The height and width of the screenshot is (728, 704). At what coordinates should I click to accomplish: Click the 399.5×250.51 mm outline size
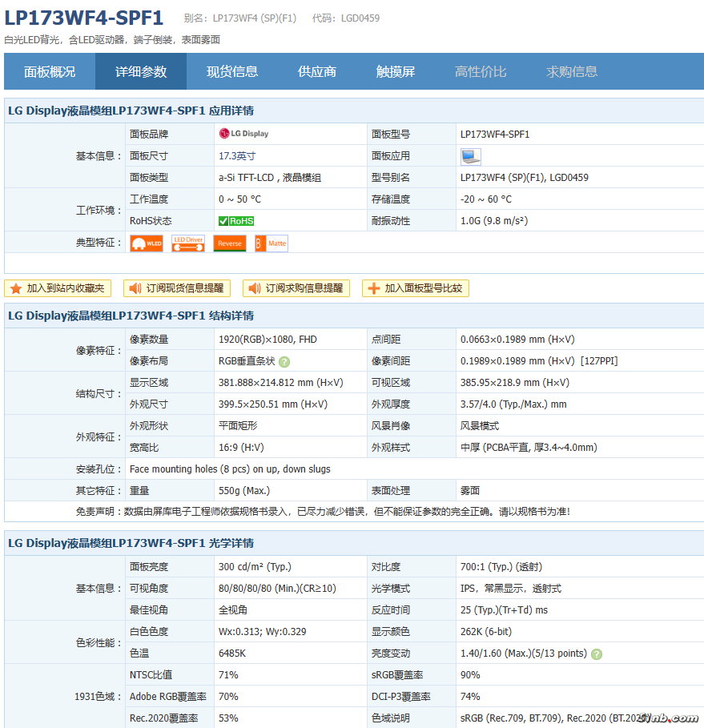pyautogui.click(x=273, y=404)
